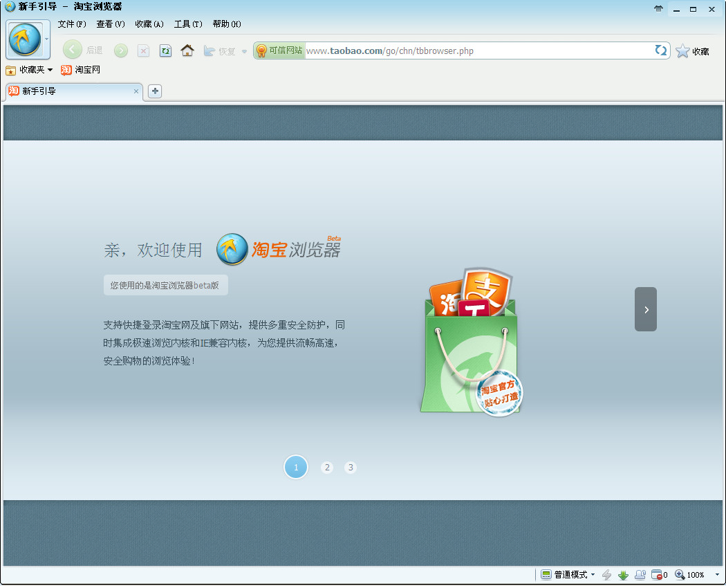Select slide indicator dot 2

click(x=326, y=467)
